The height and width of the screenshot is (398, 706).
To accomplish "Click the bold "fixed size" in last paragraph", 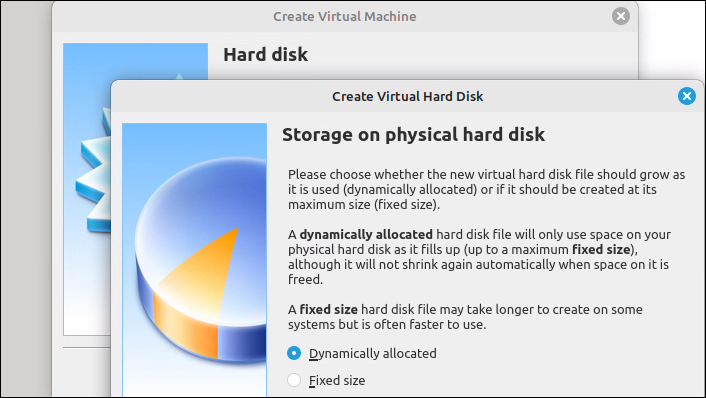I will pyautogui.click(x=329, y=310).
